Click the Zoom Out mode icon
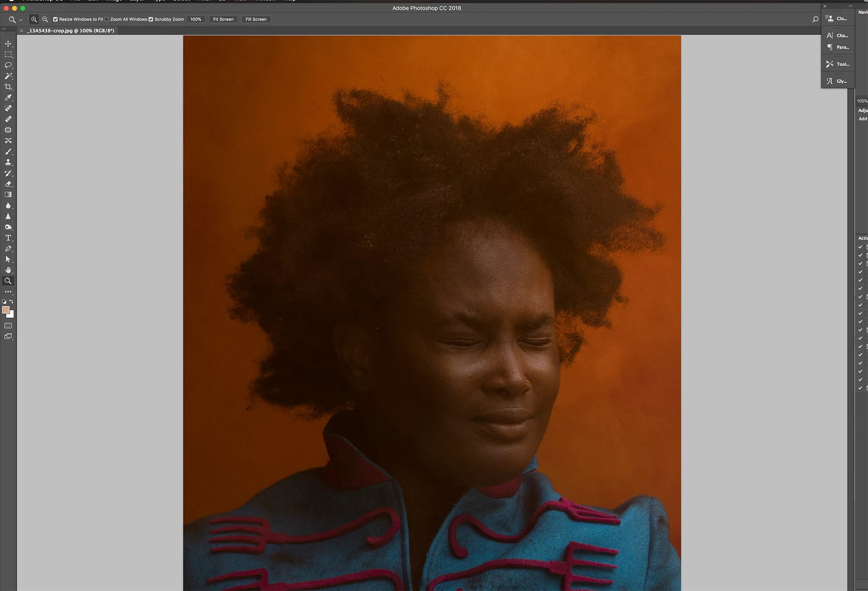Image resolution: width=868 pixels, height=591 pixels. (45, 19)
